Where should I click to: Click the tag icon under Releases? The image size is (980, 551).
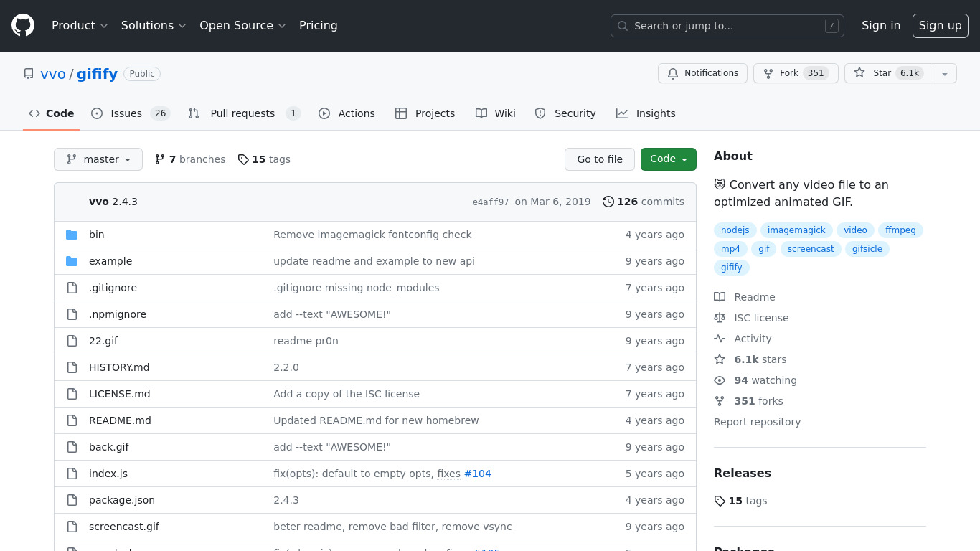(x=720, y=501)
